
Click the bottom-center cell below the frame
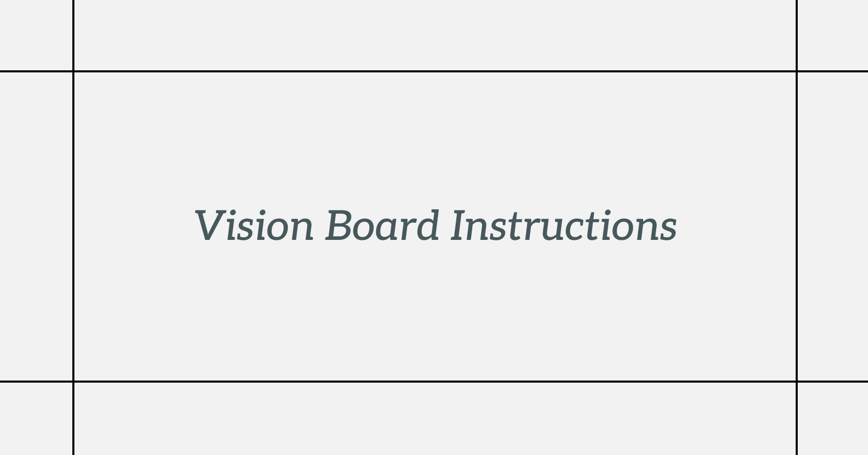pyautogui.click(x=434, y=419)
